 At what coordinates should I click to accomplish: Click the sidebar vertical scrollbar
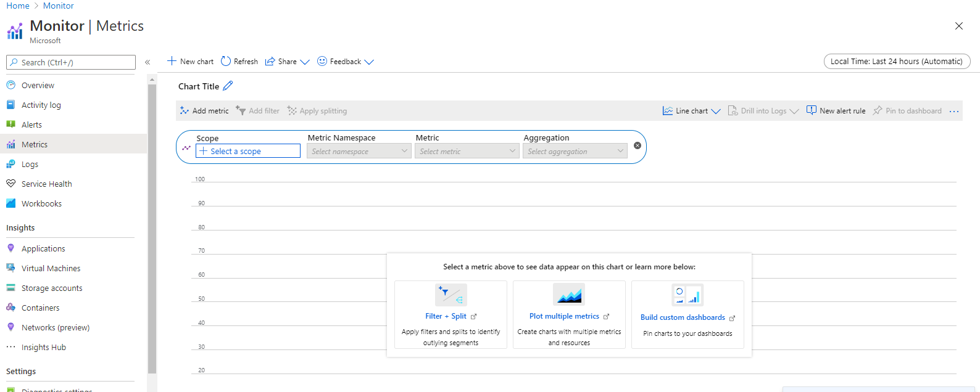click(x=152, y=228)
